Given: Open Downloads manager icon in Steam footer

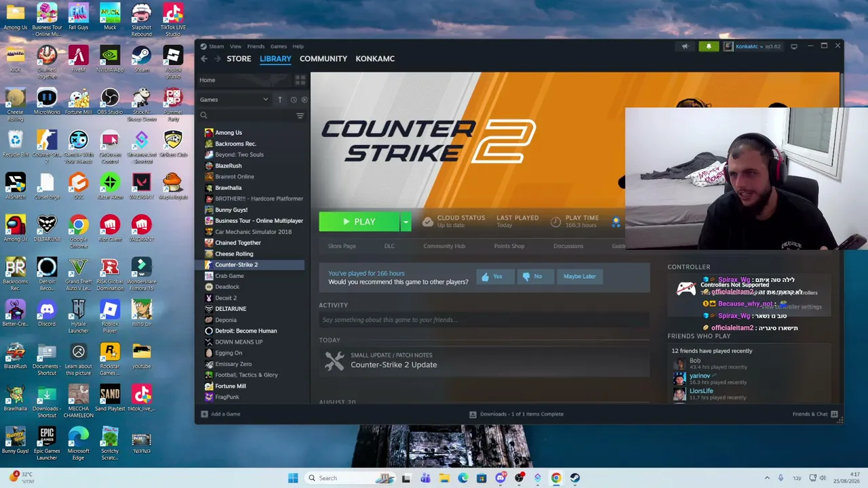Looking at the screenshot, I should click(x=473, y=414).
